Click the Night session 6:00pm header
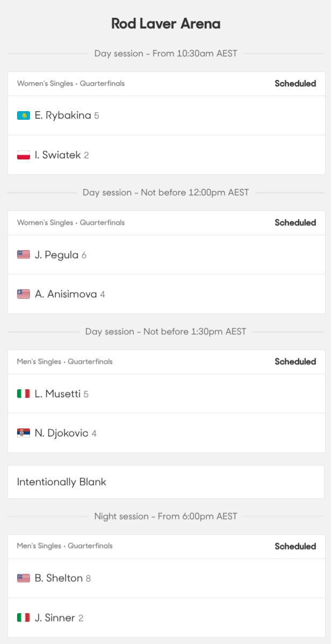The height and width of the screenshot is (644, 331). (x=165, y=516)
